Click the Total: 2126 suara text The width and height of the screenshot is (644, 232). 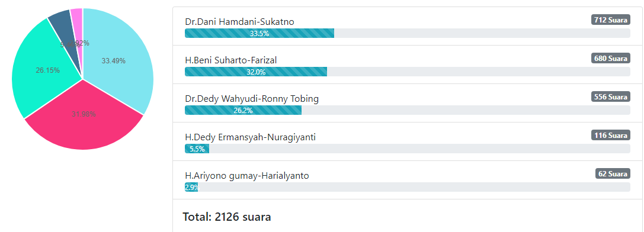[x=227, y=217]
